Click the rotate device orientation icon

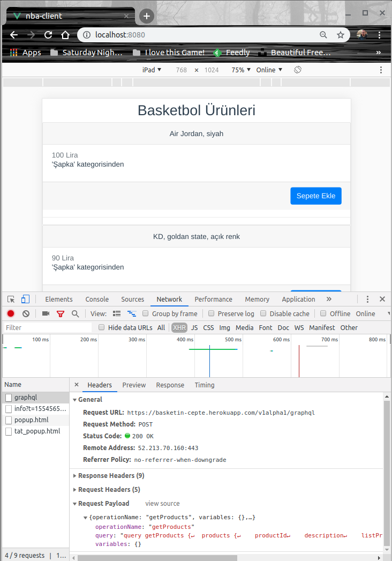coord(298,70)
